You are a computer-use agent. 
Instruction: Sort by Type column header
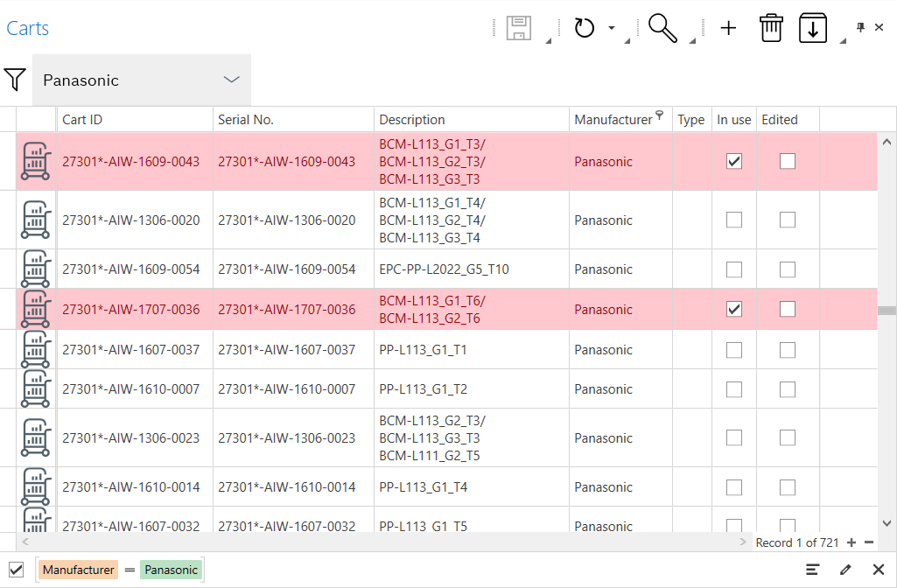[x=691, y=120]
